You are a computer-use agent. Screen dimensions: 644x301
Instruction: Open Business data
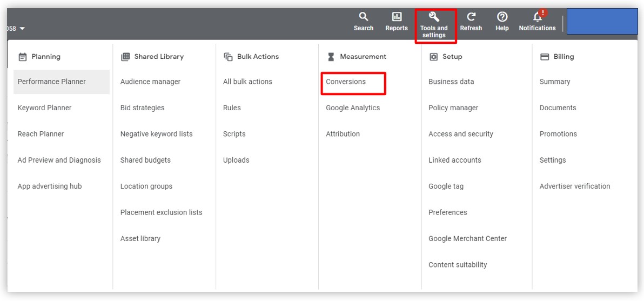(x=451, y=82)
